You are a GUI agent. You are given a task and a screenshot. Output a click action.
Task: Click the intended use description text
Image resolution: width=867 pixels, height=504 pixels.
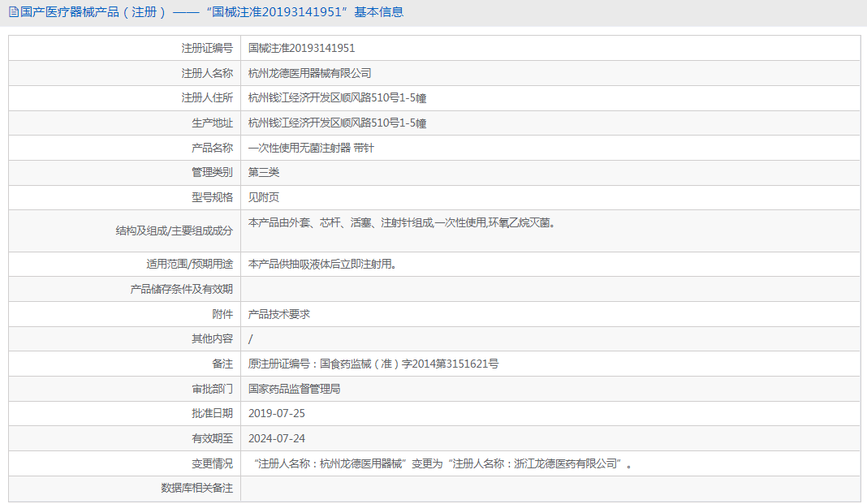(323, 264)
